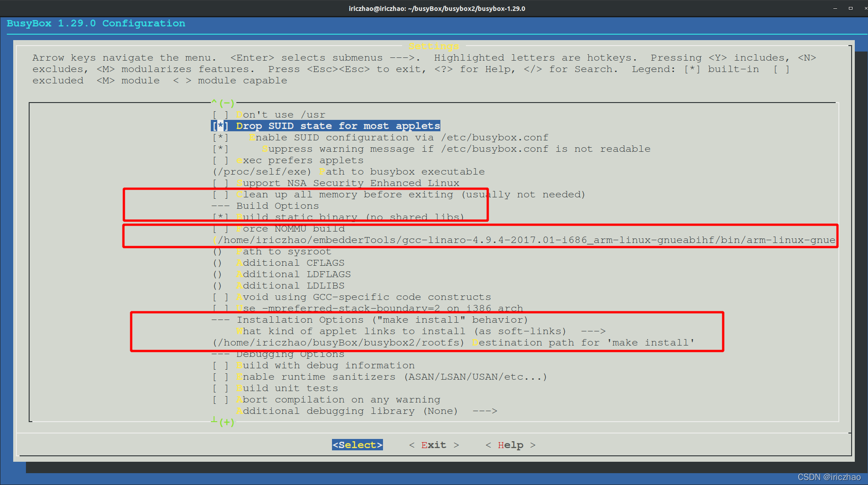Click the Settings menu title
868x485 pixels.
434,46
